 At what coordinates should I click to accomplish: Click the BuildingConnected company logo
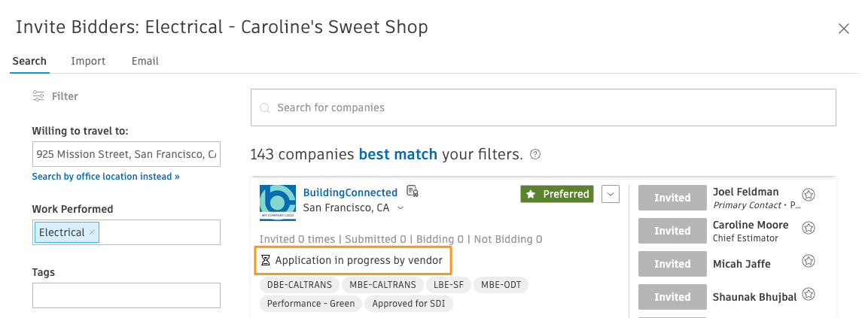pos(277,203)
